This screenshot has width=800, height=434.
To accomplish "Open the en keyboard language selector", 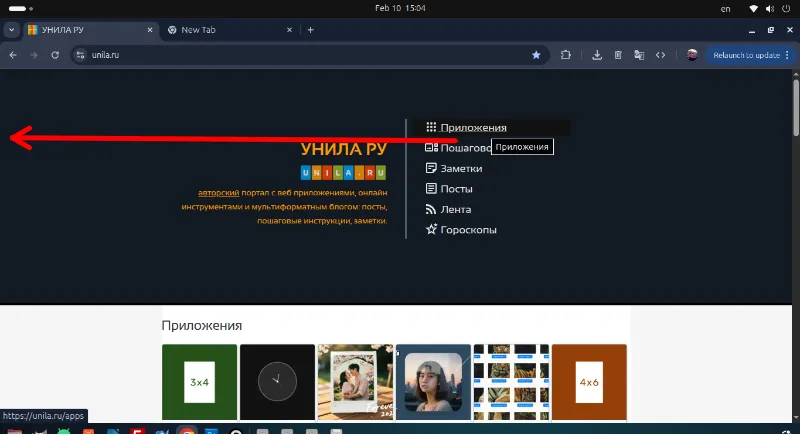I will [x=725, y=8].
